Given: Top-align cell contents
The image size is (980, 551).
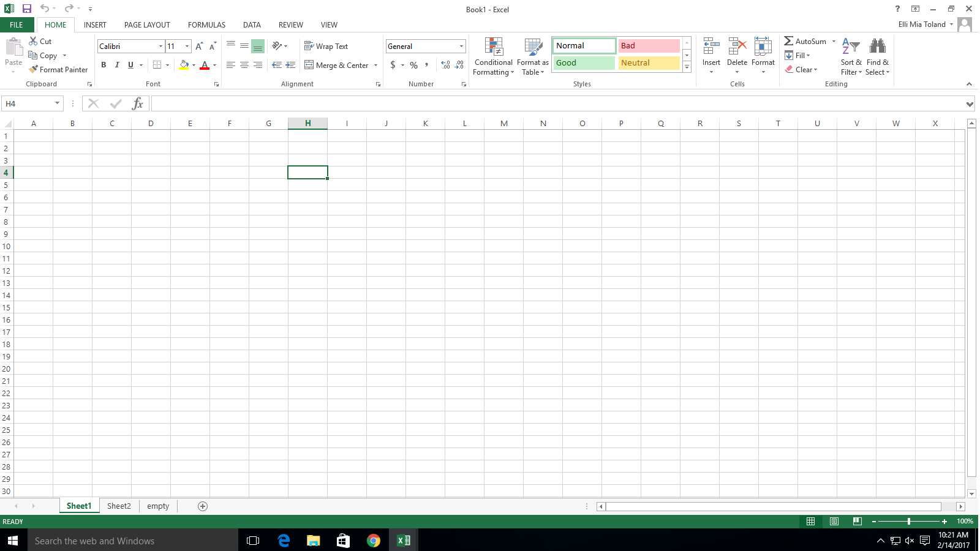Looking at the screenshot, I should pos(231,46).
